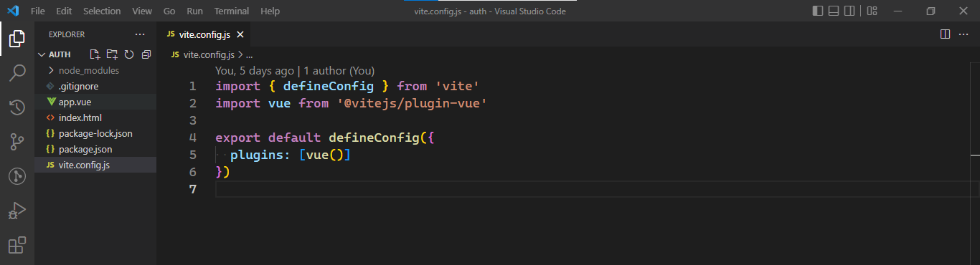Open the Search view in activity bar

pyautogui.click(x=17, y=73)
